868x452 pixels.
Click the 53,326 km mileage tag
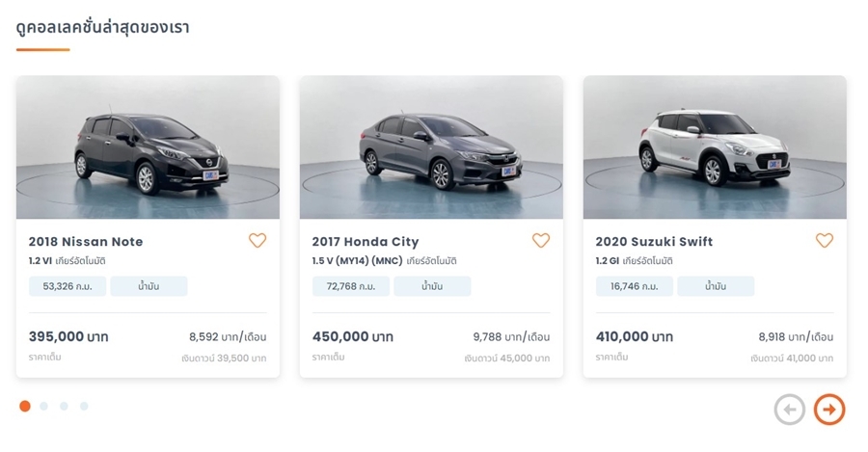pyautogui.click(x=68, y=286)
